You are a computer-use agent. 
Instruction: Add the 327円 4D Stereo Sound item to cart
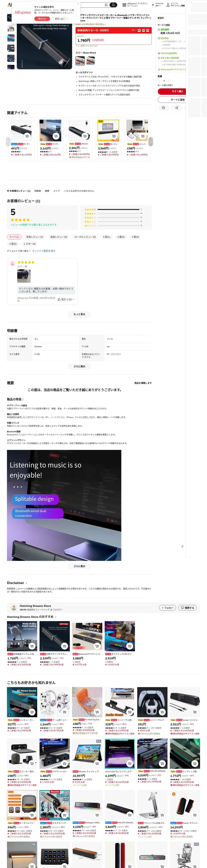click(32, 712)
